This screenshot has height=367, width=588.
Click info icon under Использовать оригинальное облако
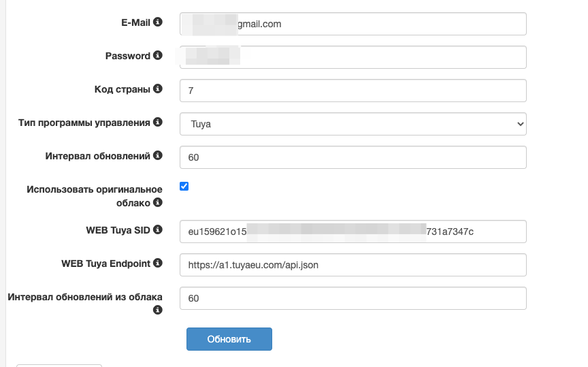point(158,202)
